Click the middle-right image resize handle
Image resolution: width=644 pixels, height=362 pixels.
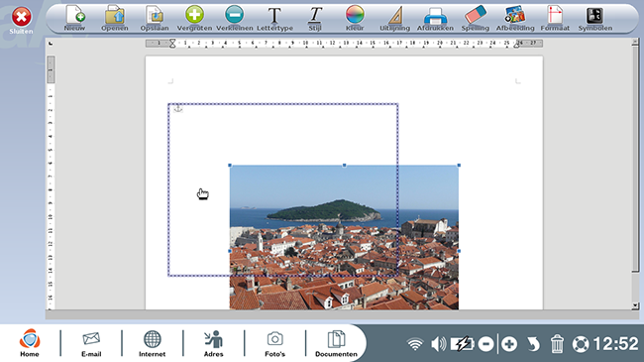(459, 251)
